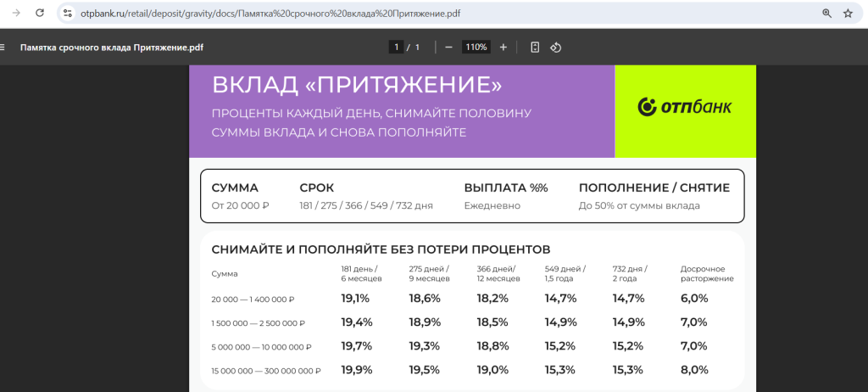Click the 110% zoom level field

[476, 48]
